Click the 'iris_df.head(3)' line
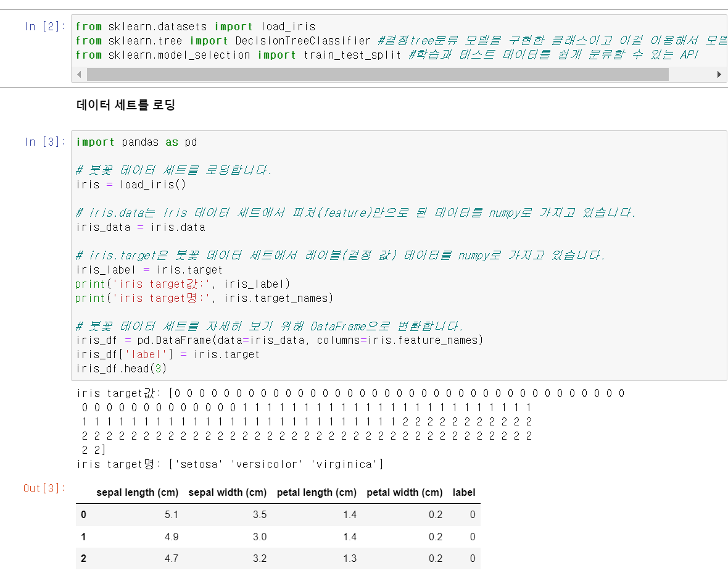Viewport: 728px width, 573px height. point(121,369)
